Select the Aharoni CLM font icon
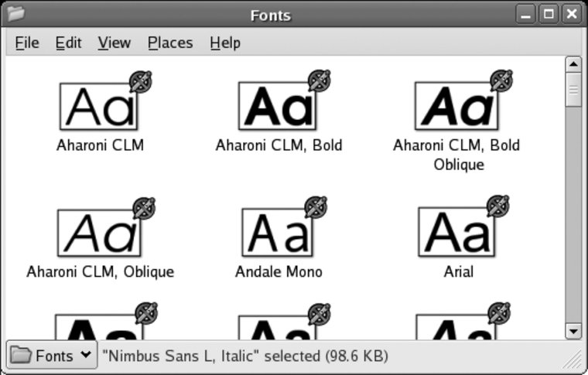This screenshot has width=588, height=375. (x=100, y=106)
